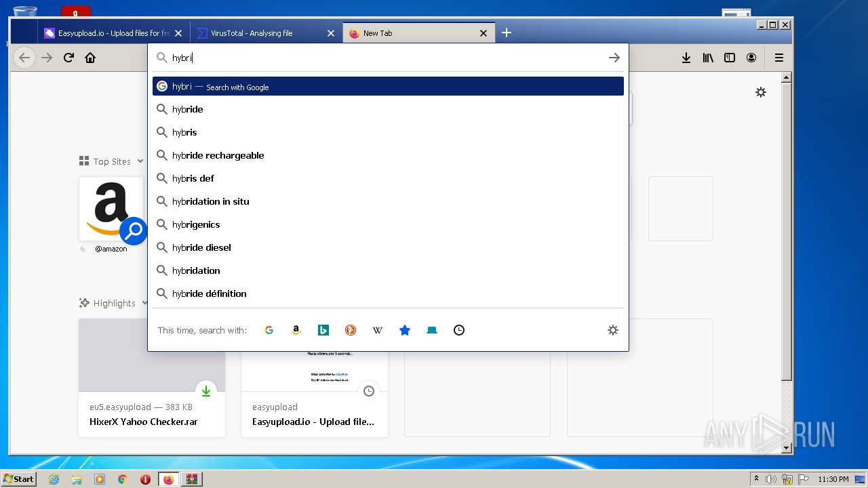Open the Downloads panel icon
Image resolution: width=868 pixels, height=488 pixels.
click(686, 58)
